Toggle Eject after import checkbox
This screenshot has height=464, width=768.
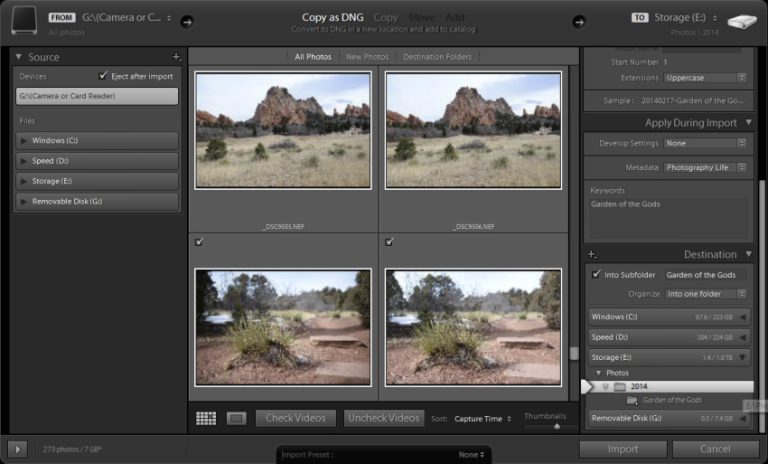pyautogui.click(x=102, y=75)
